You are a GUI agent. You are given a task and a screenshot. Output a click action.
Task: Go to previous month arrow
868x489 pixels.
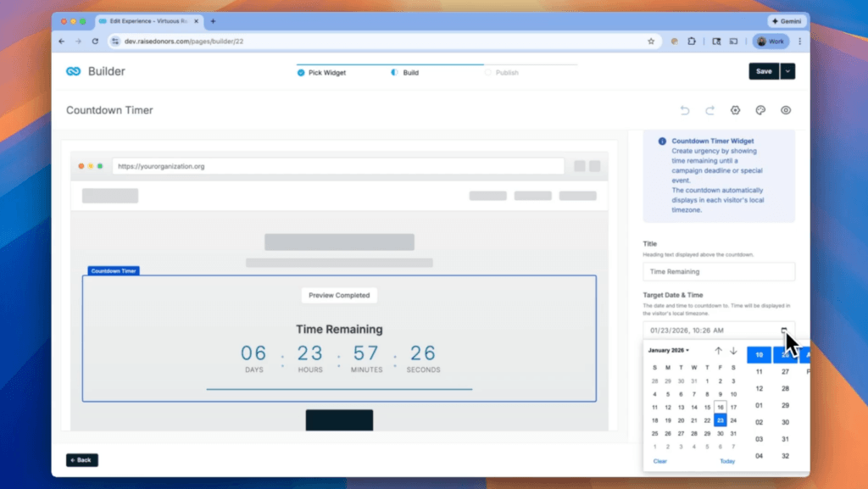[718, 351]
